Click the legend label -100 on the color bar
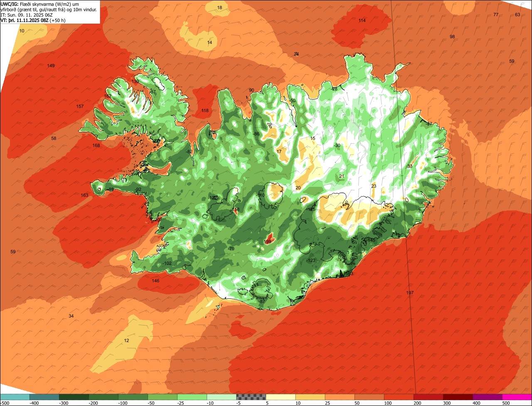Screen dimensions: 532x406 point(123,403)
